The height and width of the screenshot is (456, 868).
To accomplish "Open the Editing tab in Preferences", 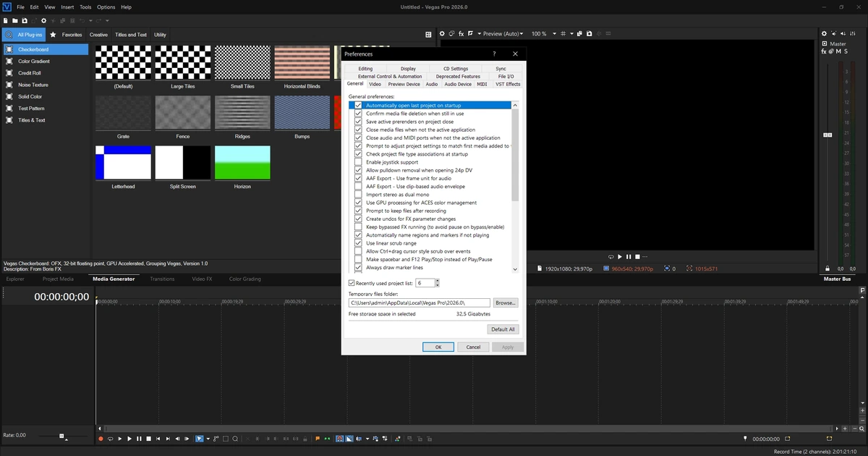I will pyautogui.click(x=365, y=69).
